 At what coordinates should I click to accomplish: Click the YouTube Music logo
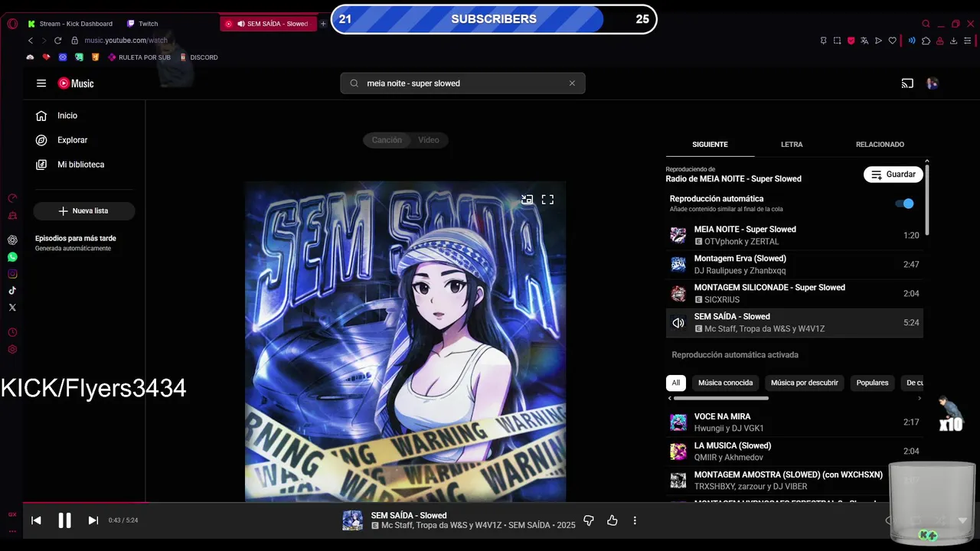76,83
